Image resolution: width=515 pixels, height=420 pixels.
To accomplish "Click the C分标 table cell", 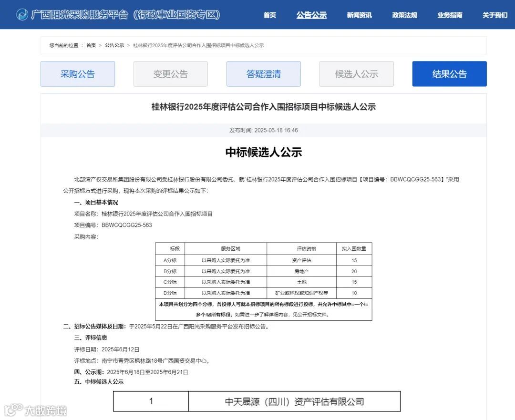I will (x=170, y=282).
